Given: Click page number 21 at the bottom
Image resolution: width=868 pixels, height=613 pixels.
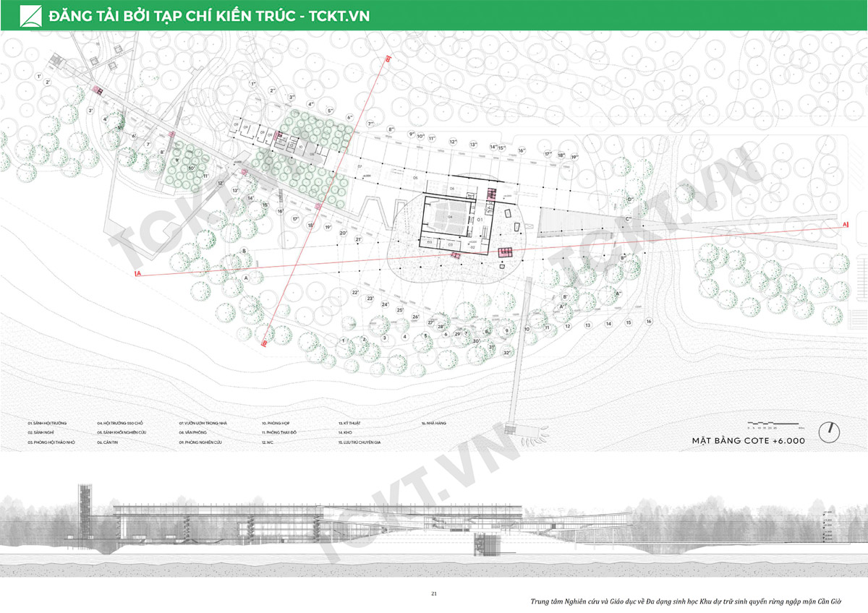Looking at the screenshot, I should [434, 593].
